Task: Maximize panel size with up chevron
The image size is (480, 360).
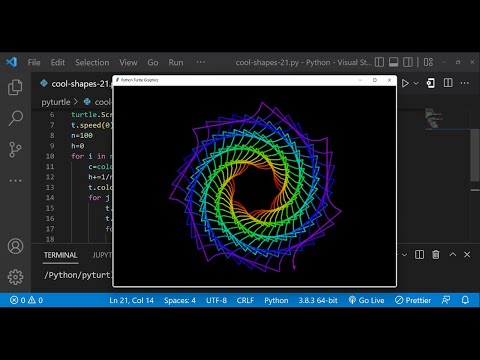Action: tap(453, 255)
